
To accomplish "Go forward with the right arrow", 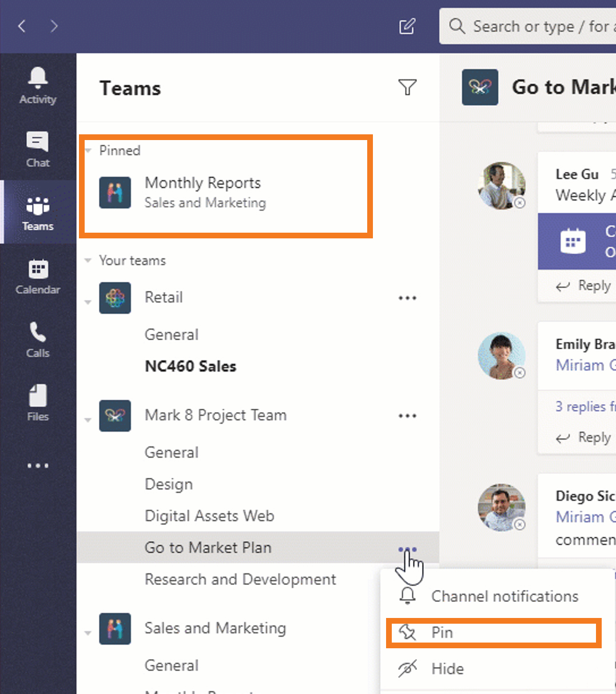I will [54, 26].
